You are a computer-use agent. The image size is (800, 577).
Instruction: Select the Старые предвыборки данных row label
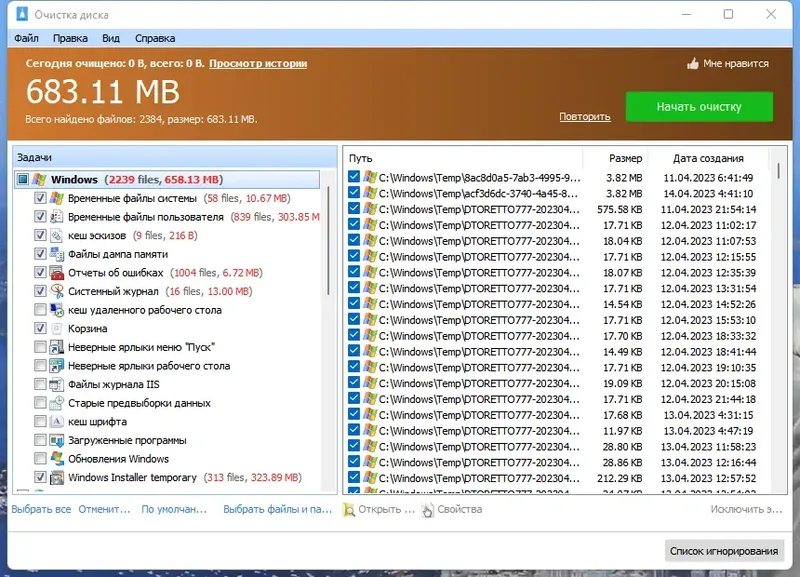pos(139,403)
